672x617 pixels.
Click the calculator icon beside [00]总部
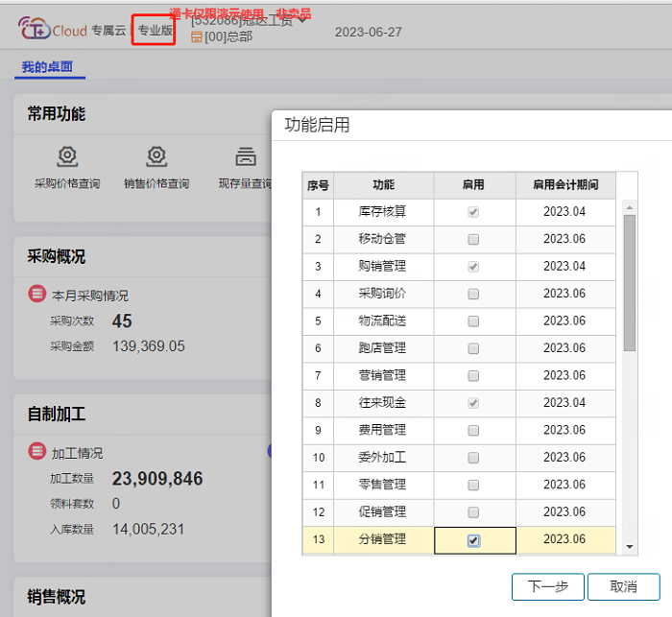196,37
